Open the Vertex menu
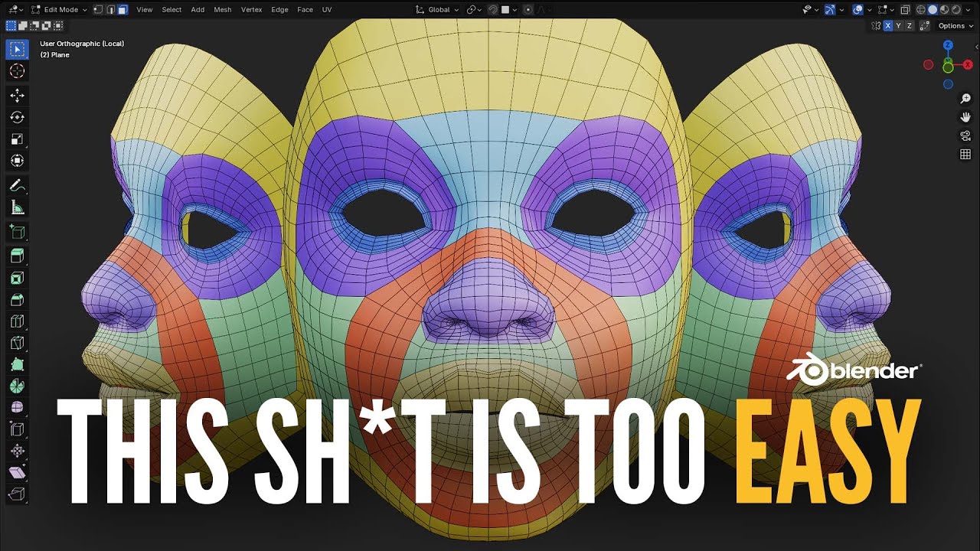This screenshot has height=551, width=980. tap(251, 10)
